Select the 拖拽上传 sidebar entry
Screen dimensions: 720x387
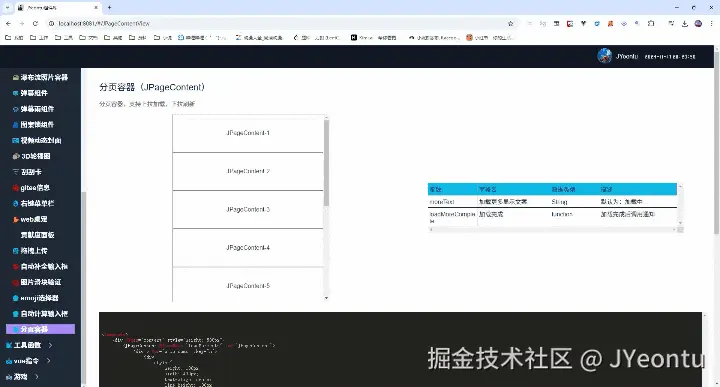tap(30, 251)
